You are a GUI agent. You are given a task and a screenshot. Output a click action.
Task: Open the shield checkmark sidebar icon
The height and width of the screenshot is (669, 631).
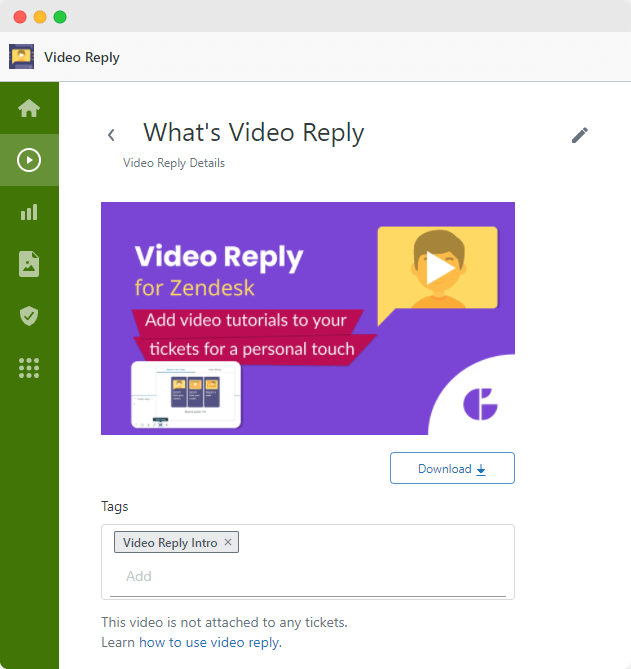29,316
